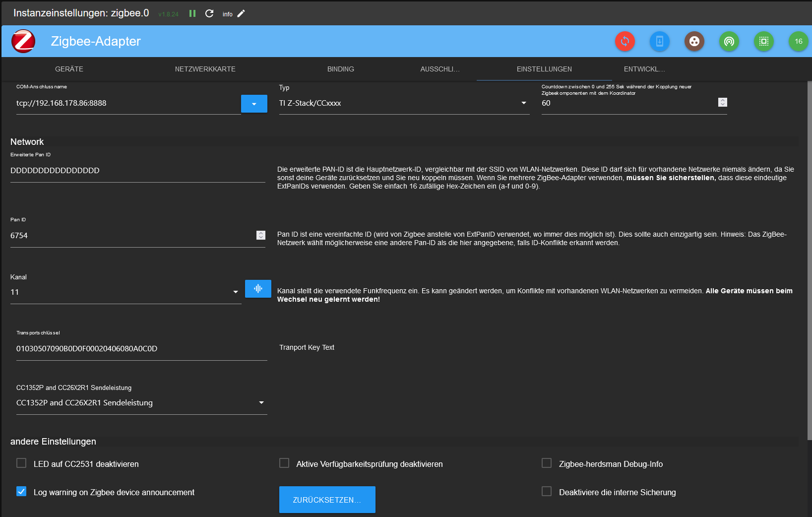Click the Erweiterte Pan ID input field

pyautogui.click(x=138, y=171)
